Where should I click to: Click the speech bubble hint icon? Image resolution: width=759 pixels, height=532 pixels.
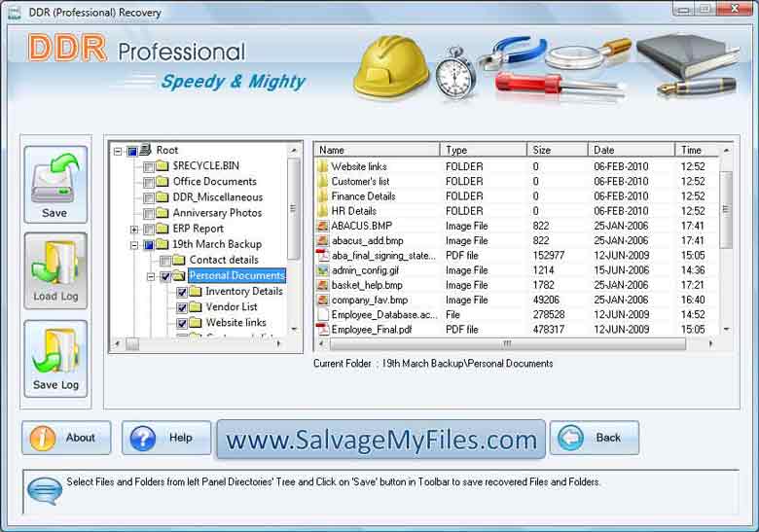pyautogui.click(x=45, y=490)
